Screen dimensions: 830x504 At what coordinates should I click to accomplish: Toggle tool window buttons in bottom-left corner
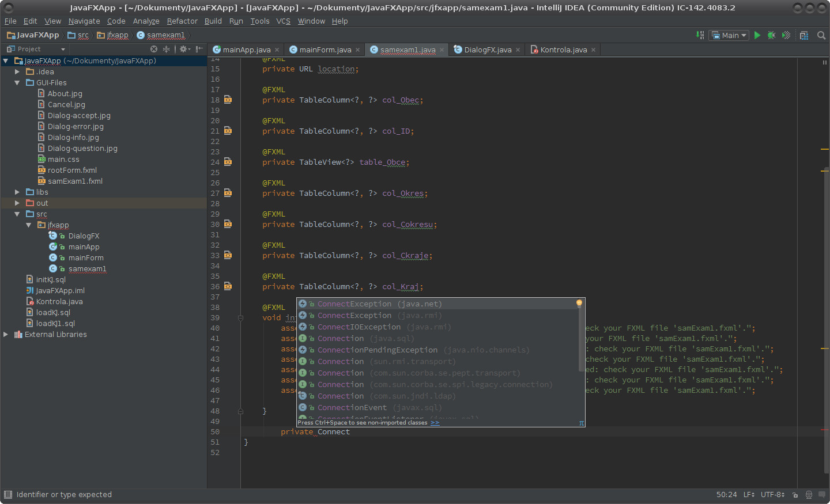pos(7,494)
